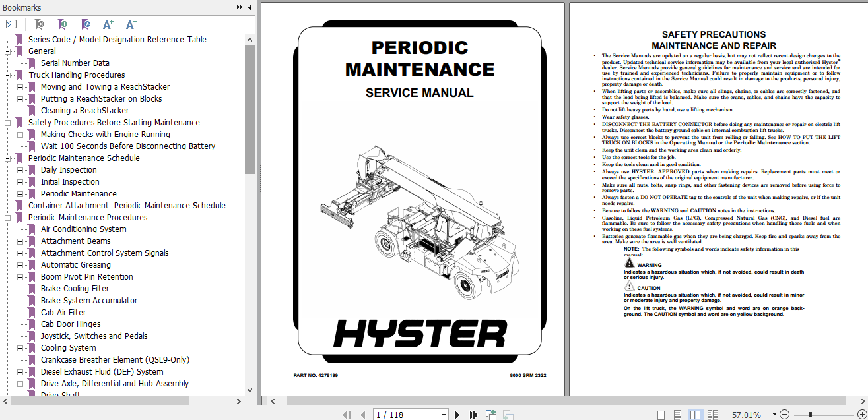Increase text size with the A+ icon
Viewport: 868px width, 420px height.
[x=108, y=24]
